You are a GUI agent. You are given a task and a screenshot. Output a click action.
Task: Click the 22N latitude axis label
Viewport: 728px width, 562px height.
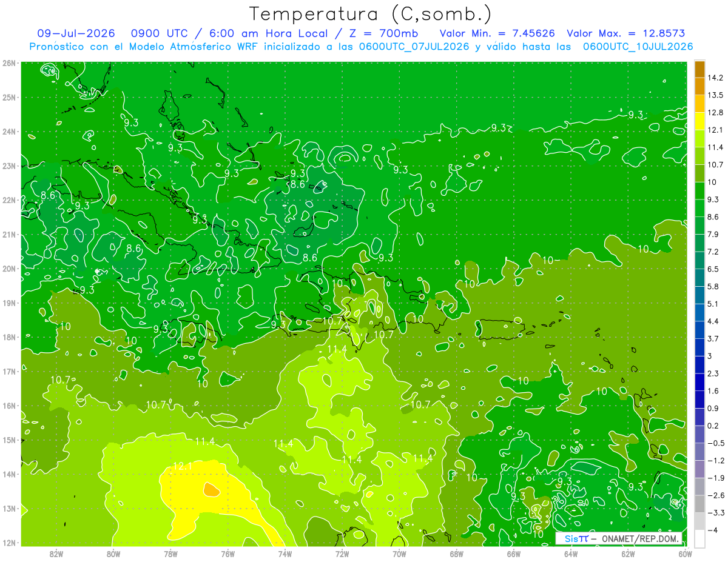(x=8, y=200)
